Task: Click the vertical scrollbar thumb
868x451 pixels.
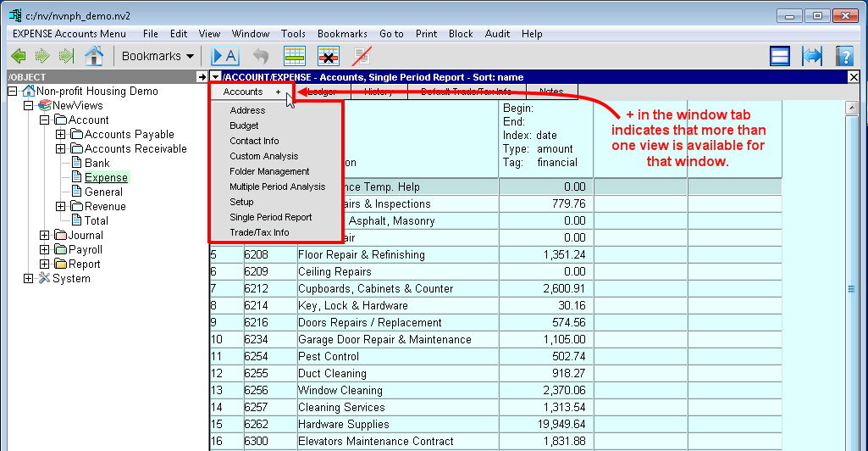Action: (851, 288)
